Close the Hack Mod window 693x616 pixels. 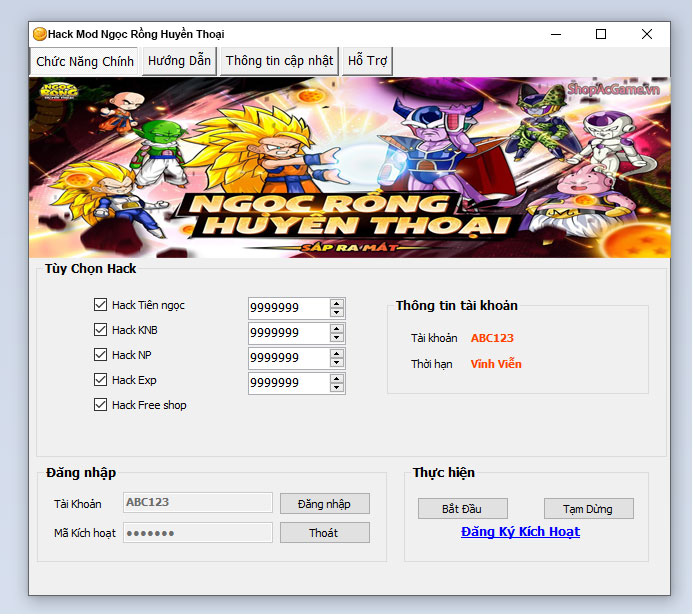pos(647,34)
